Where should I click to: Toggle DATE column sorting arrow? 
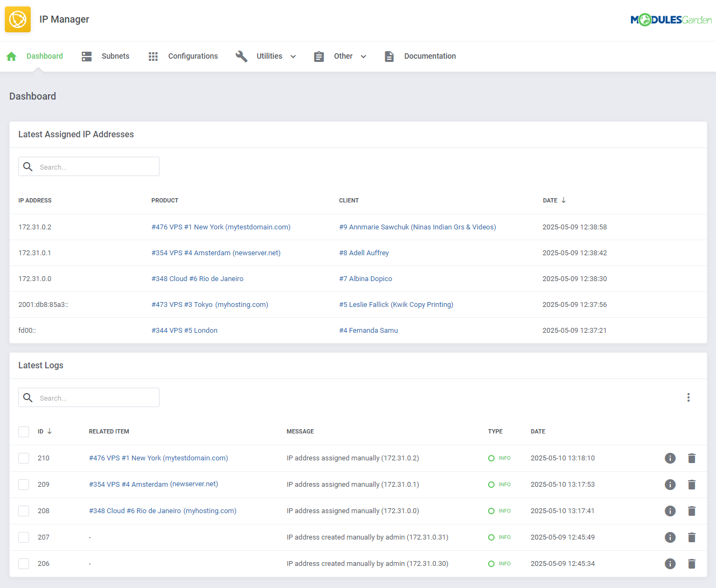click(564, 200)
